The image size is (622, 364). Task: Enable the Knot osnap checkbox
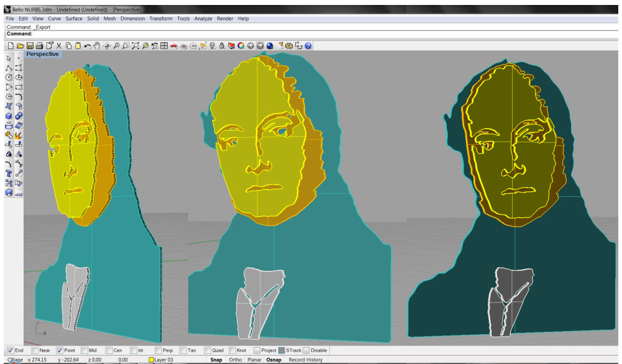click(x=232, y=350)
